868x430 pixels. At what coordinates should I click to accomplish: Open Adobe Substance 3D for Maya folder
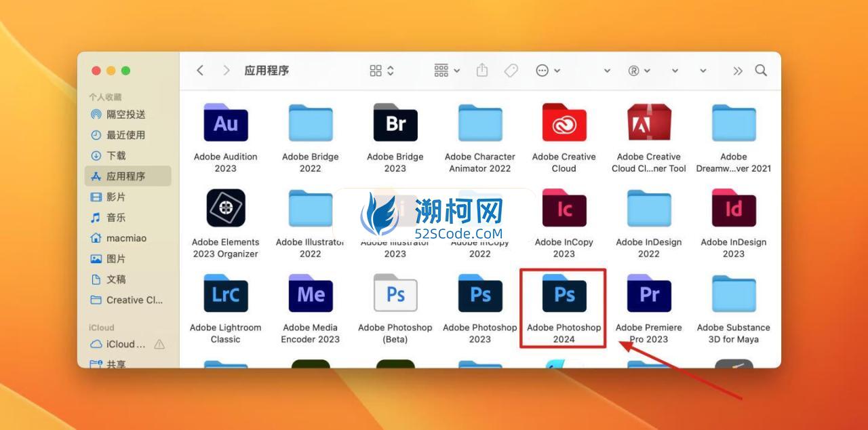734,294
